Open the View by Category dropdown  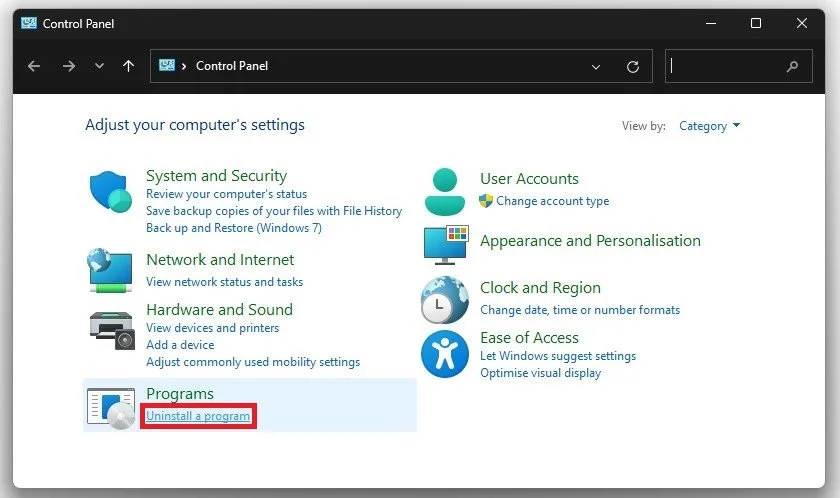709,126
